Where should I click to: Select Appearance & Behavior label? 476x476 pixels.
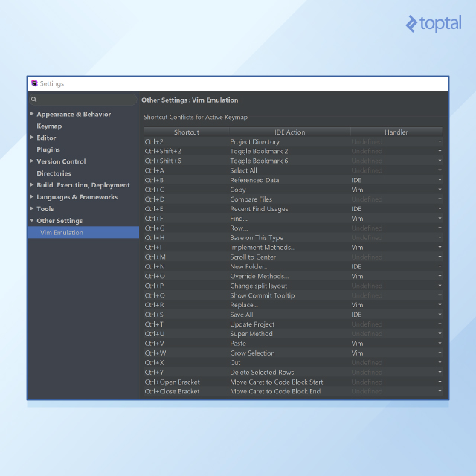[x=74, y=114]
